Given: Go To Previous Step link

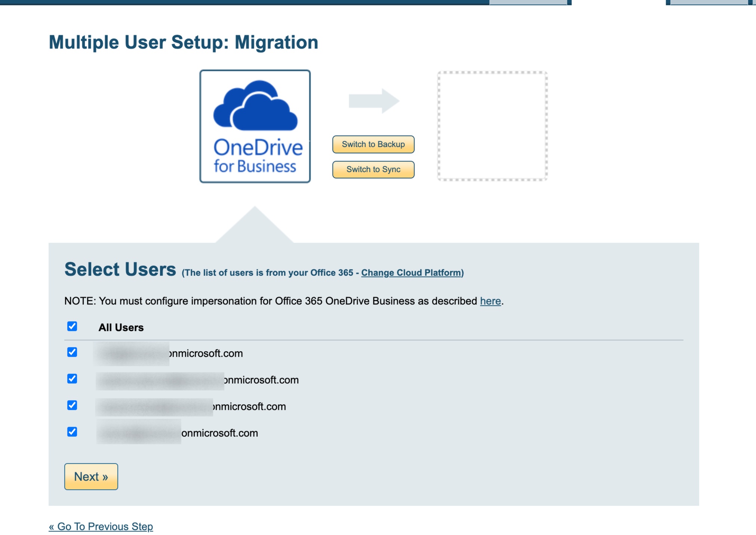Looking at the screenshot, I should click(x=101, y=526).
